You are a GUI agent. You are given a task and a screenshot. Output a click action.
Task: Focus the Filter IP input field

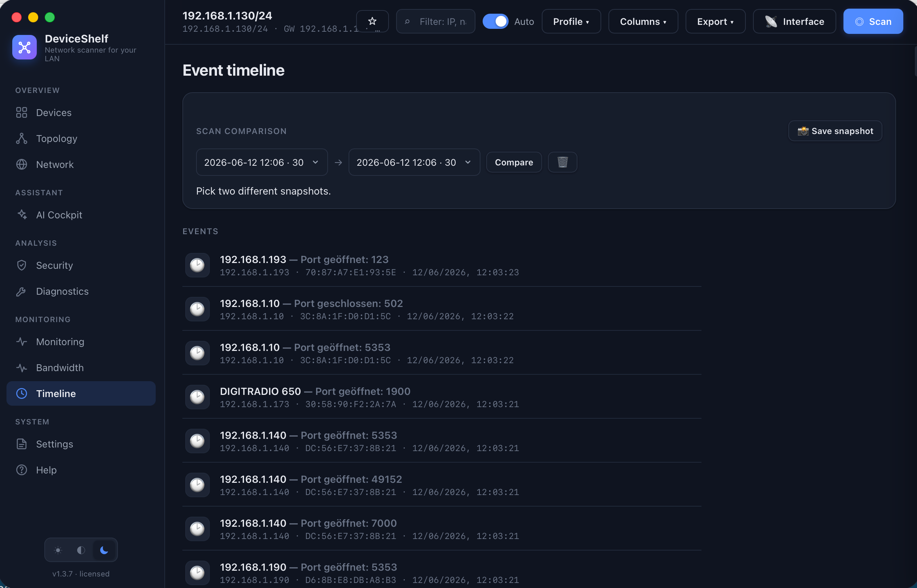435,21
